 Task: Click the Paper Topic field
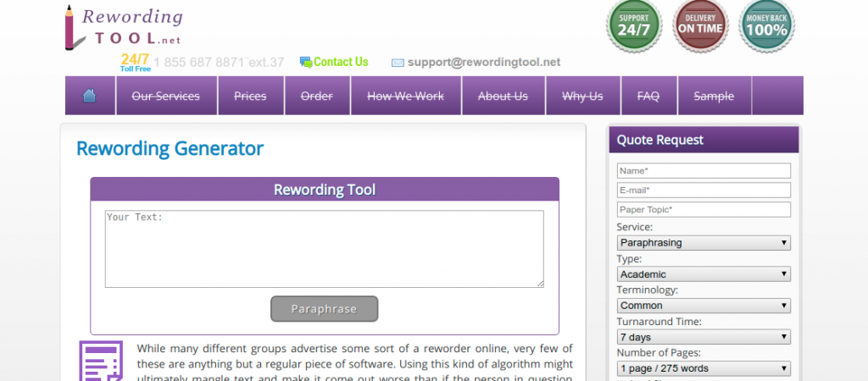click(x=704, y=210)
